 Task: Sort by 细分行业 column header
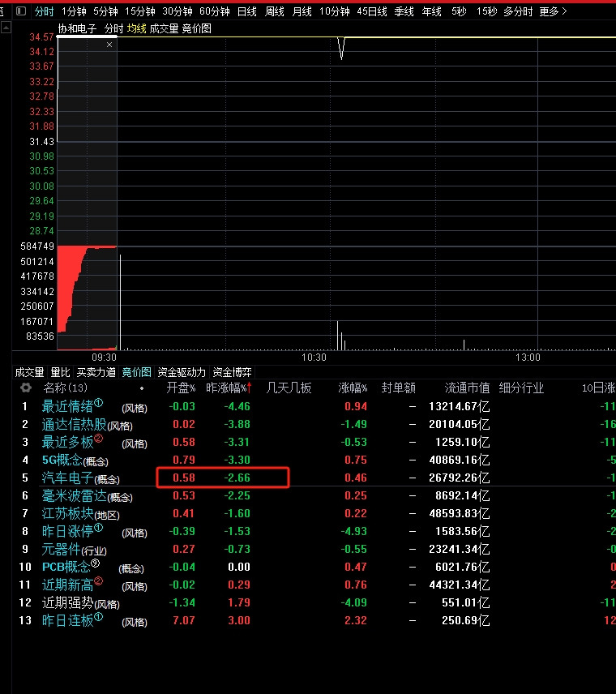[521, 388]
